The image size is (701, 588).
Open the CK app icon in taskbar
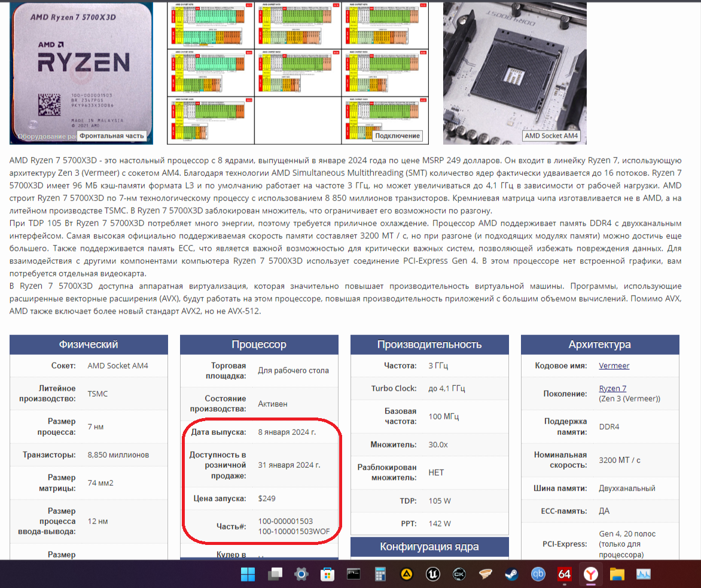coord(459,574)
